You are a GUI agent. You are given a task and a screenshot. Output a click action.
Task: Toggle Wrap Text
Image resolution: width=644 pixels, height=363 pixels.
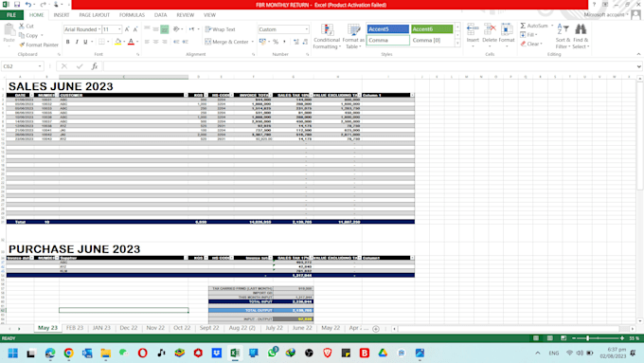(220, 29)
